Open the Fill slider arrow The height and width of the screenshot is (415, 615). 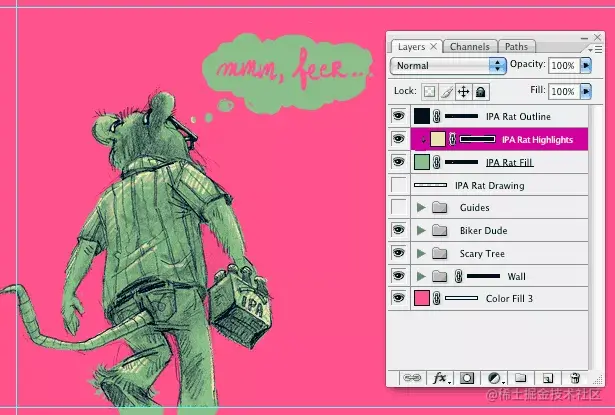point(586,91)
